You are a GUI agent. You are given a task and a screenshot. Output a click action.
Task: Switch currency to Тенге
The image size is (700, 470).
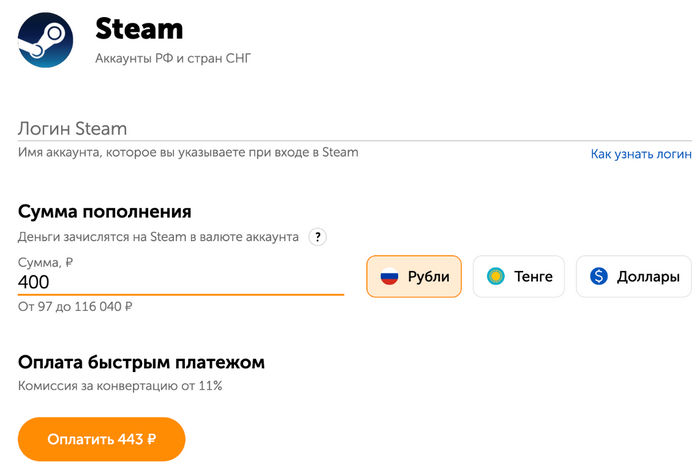[519, 276]
